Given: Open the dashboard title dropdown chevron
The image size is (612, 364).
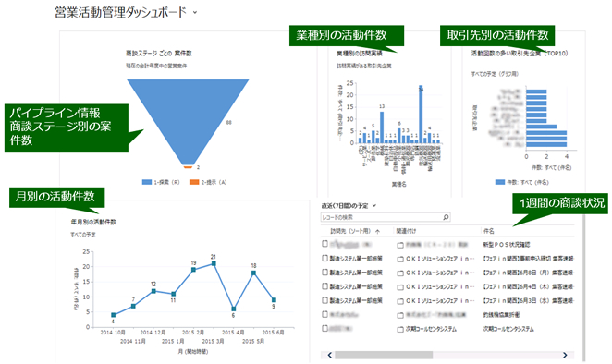Looking at the screenshot, I should [195, 13].
